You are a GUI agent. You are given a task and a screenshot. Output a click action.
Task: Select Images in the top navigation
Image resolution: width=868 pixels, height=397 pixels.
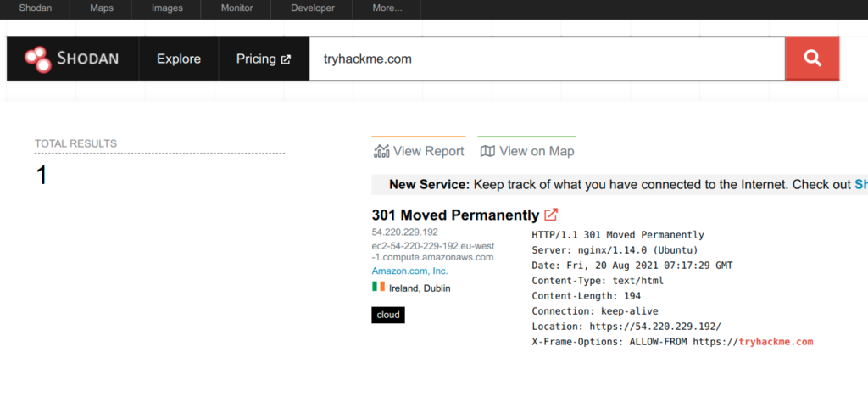pyautogui.click(x=166, y=8)
